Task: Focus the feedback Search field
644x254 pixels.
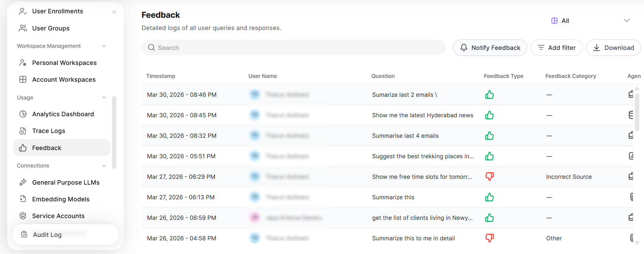Action: pos(294,48)
